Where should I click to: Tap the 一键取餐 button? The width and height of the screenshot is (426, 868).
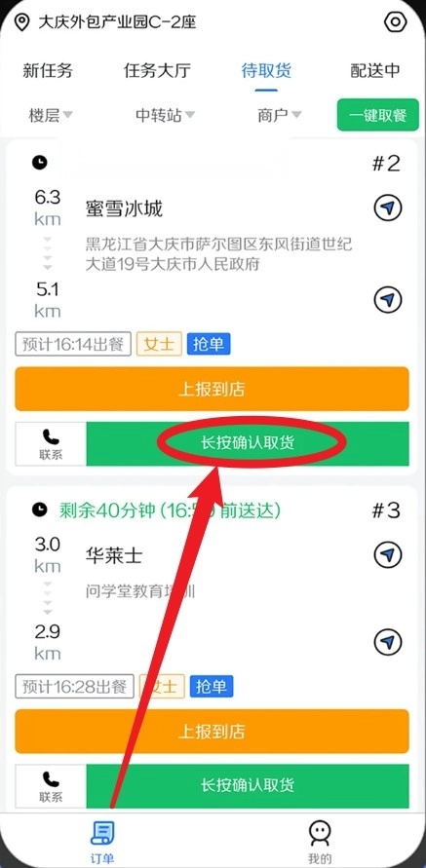(378, 115)
